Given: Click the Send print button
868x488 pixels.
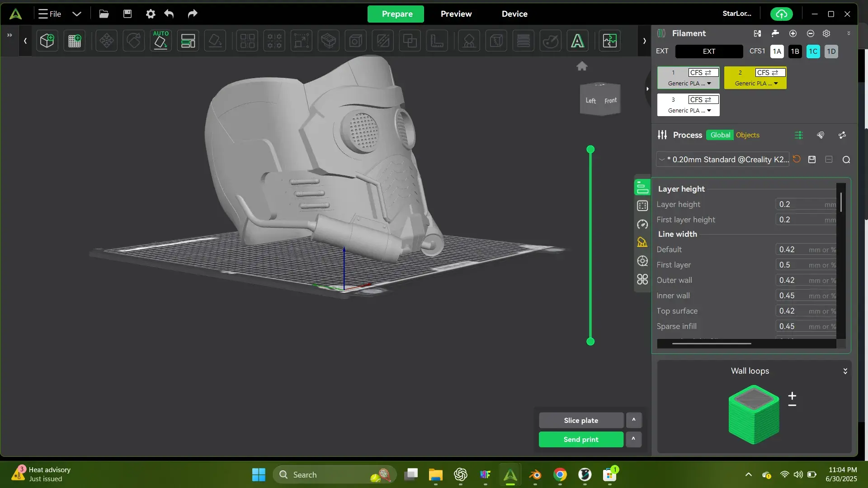Looking at the screenshot, I should (x=581, y=439).
